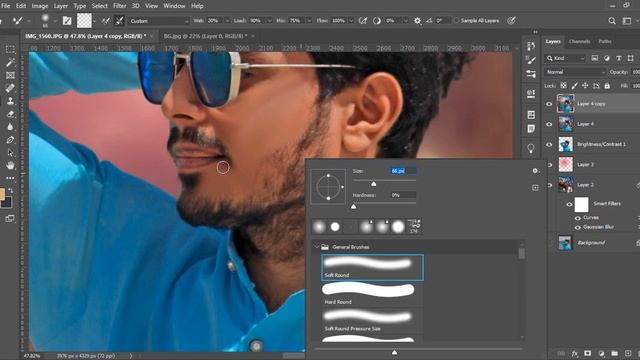Lock transparent pixels icon
The height and width of the screenshot is (360, 640).
point(563,86)
